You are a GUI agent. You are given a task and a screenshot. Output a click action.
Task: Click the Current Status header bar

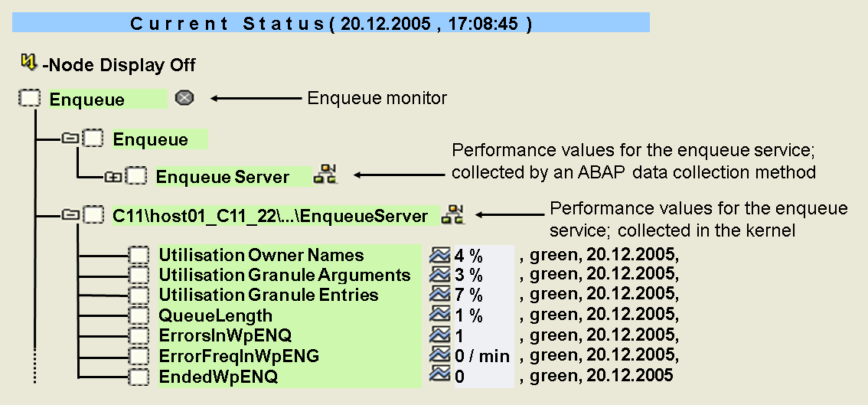tap(331, 23)
